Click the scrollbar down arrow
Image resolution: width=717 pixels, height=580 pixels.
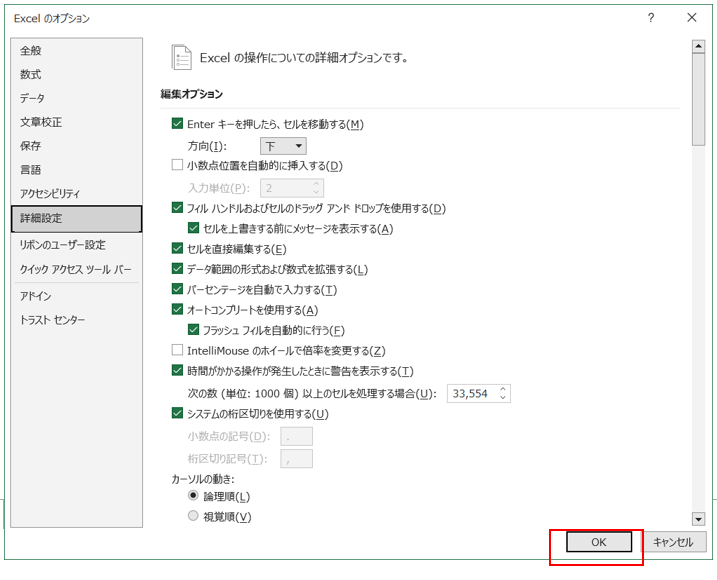point(698,518)
